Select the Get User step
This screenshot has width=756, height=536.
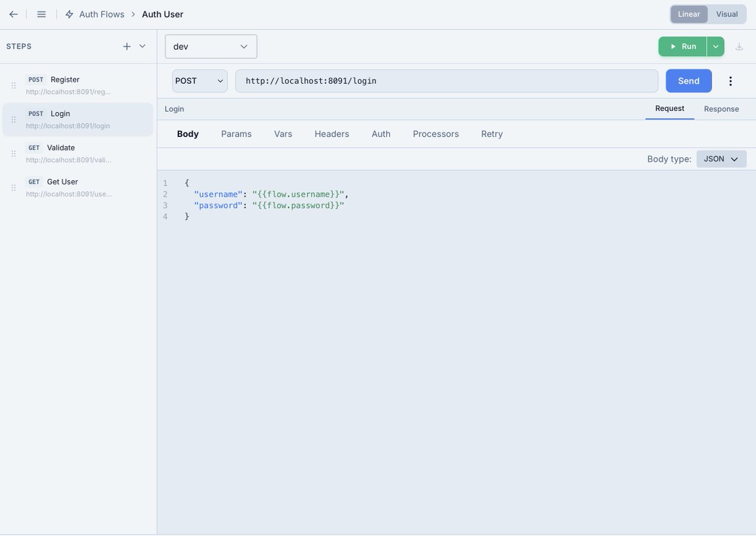[x=77, y=187]
